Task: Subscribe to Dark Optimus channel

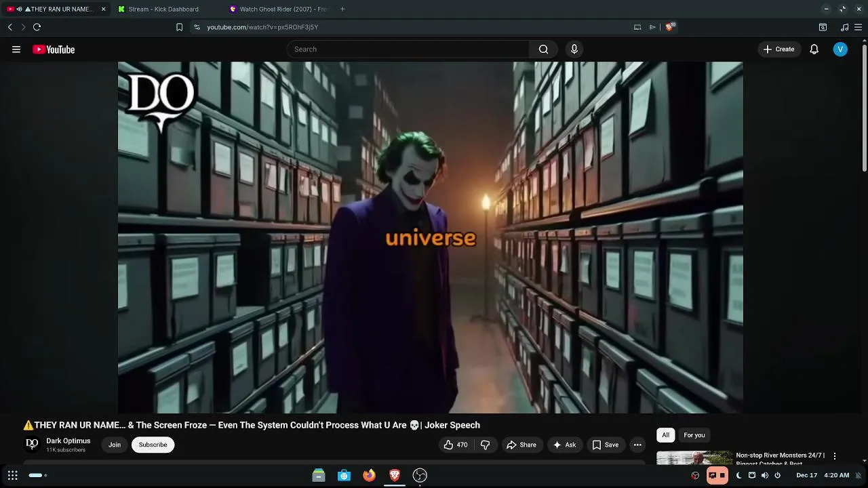Action: tap(153, 445)
